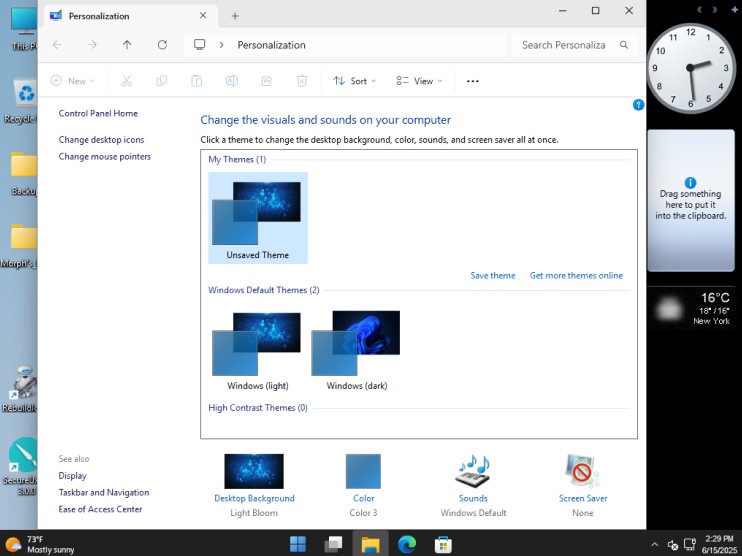Open the Sort dropdown
Viewport: 742px width, 556px height.
point(354,81)
